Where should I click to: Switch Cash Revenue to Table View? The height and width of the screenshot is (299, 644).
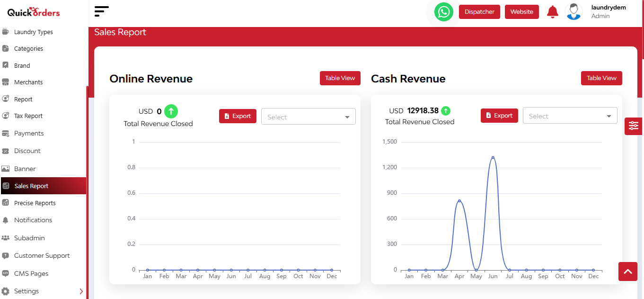[601, 78]
